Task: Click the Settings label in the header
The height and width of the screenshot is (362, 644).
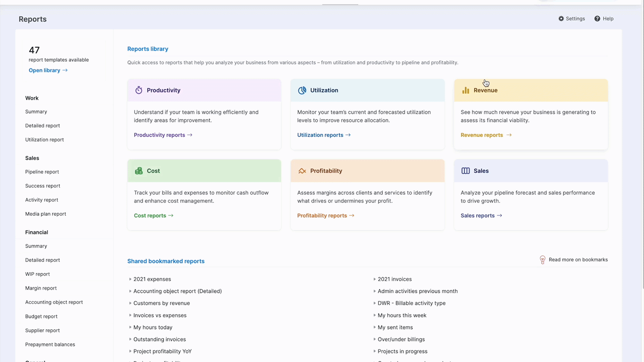Action: [575, 19]
